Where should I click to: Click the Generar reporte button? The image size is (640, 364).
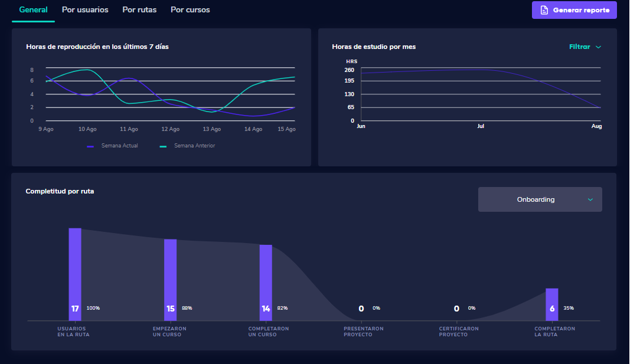coord(574,10)
